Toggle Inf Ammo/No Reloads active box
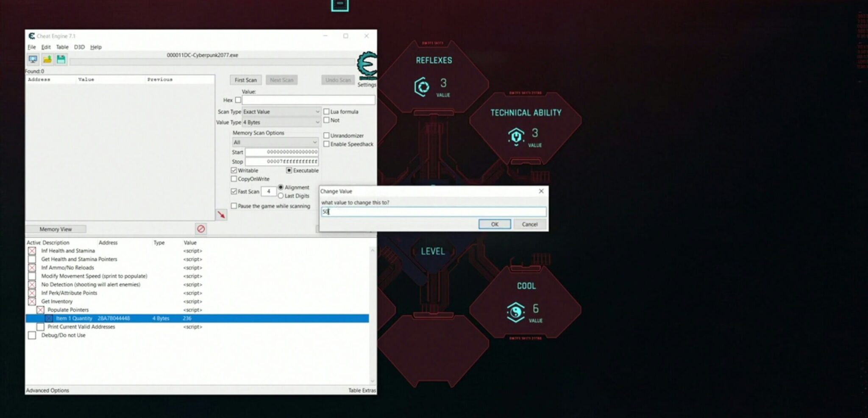This screenshot has height=418, width=868. tap(32, 268)
